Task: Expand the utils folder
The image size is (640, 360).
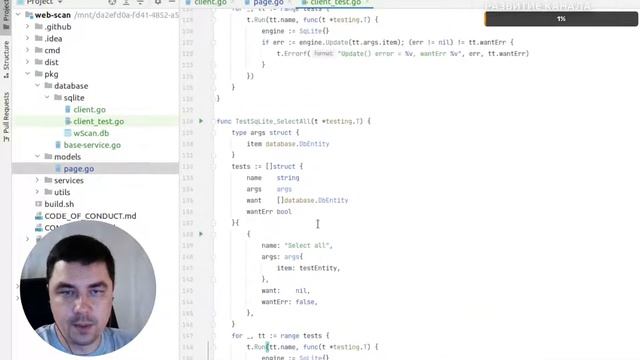Action: tap(38, 192)
